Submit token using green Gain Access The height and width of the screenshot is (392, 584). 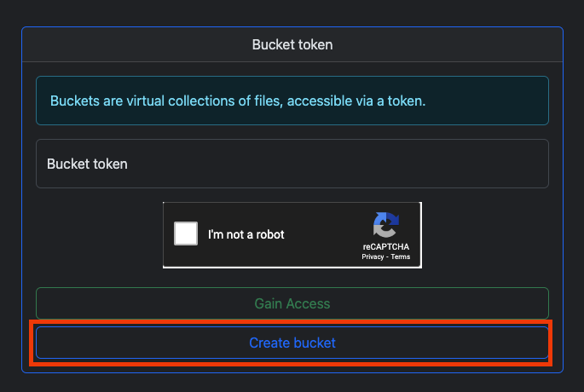(292, 303)
